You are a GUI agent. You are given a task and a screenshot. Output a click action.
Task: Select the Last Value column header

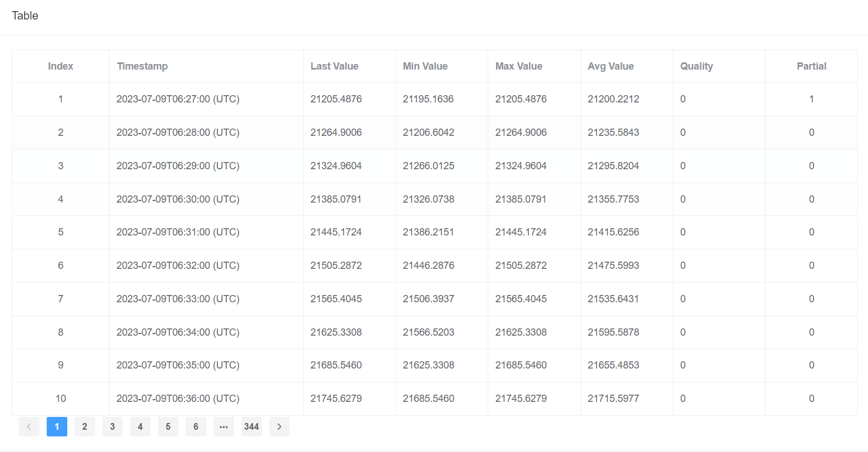pyautogui.click(x=334, y=66)
